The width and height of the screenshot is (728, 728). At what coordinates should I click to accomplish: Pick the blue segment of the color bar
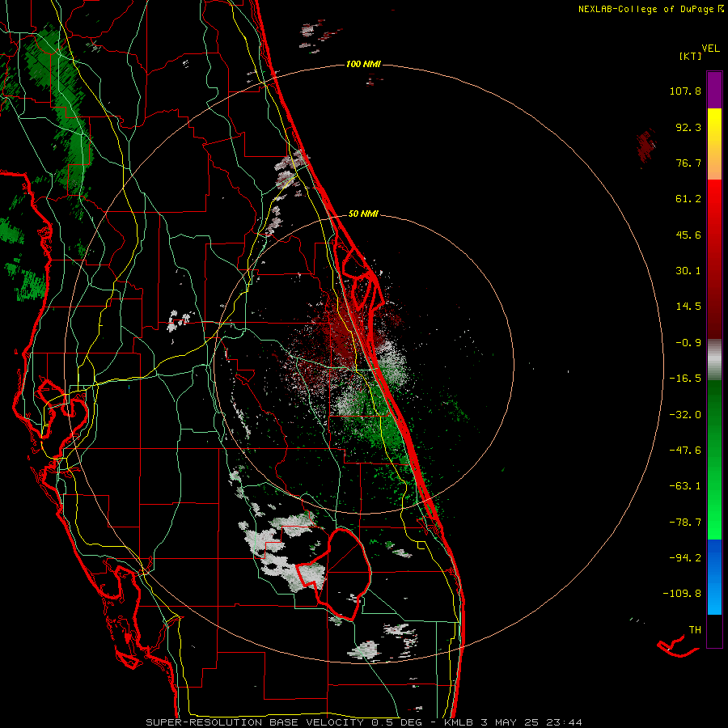click(x=714, y=577)
